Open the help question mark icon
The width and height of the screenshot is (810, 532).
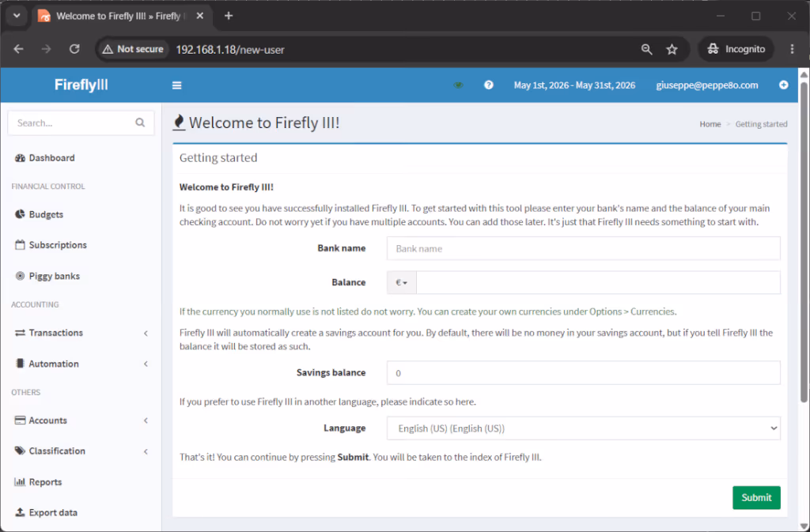pyautogui.click(x=488, y=85)
